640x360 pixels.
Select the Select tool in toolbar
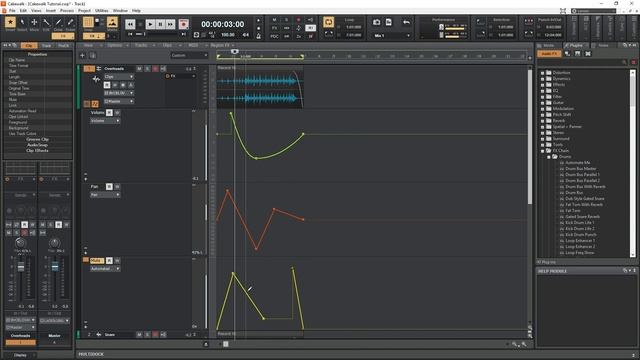(22, 22)
